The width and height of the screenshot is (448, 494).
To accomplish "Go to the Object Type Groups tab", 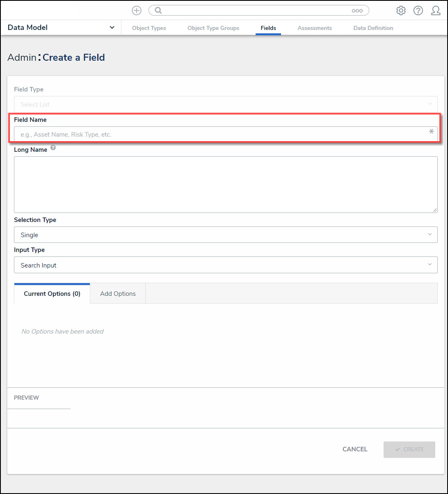I will click(213, 28).
